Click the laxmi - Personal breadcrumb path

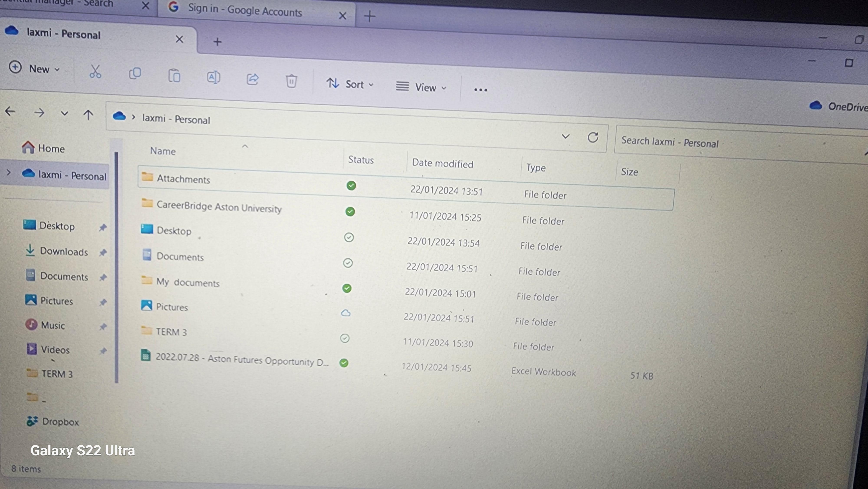(x=176, y=119)
